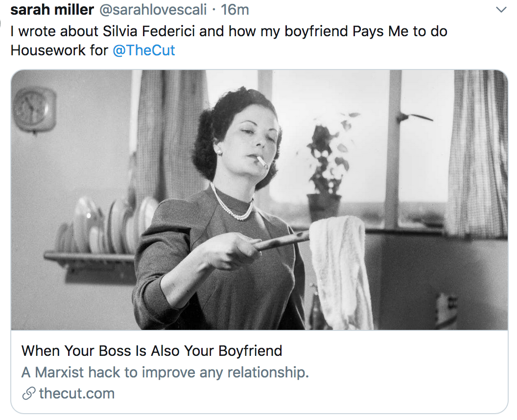Open the tweet options chevron menu

(501, 10)
